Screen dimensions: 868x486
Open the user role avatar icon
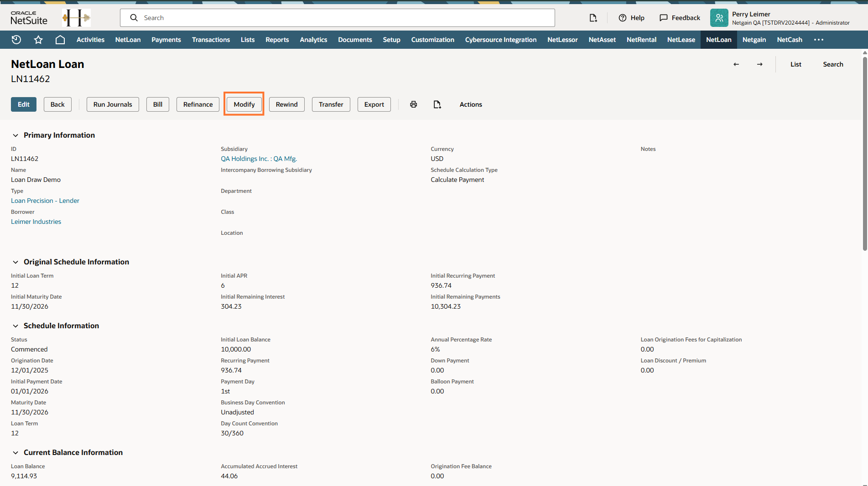click(719, 18)
